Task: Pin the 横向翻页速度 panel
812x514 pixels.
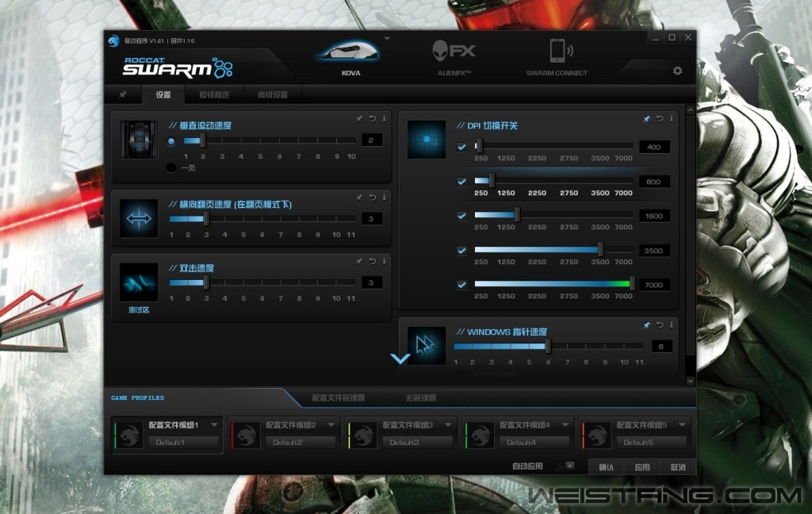Action: tap(359, 198)
